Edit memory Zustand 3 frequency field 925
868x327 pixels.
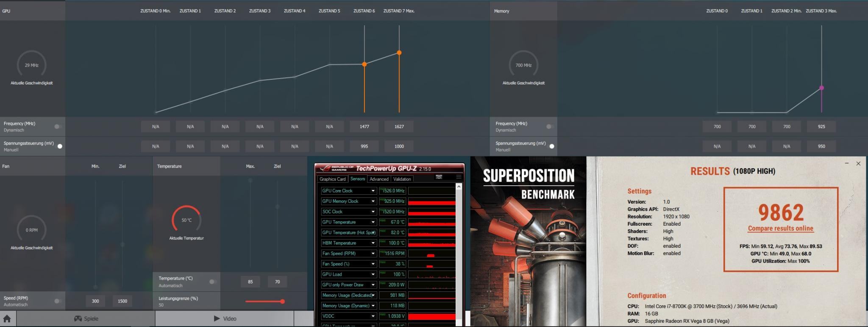click(x=821, y=126)
